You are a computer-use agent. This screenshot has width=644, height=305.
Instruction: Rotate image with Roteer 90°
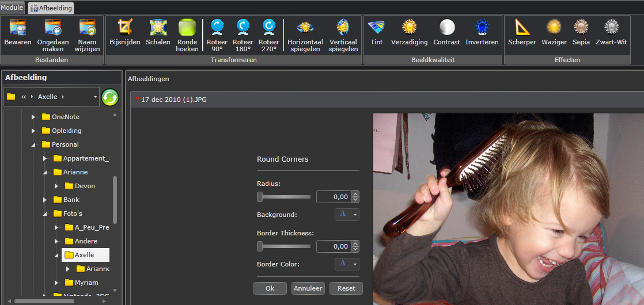pyautogui.click(x=217, y=27)
